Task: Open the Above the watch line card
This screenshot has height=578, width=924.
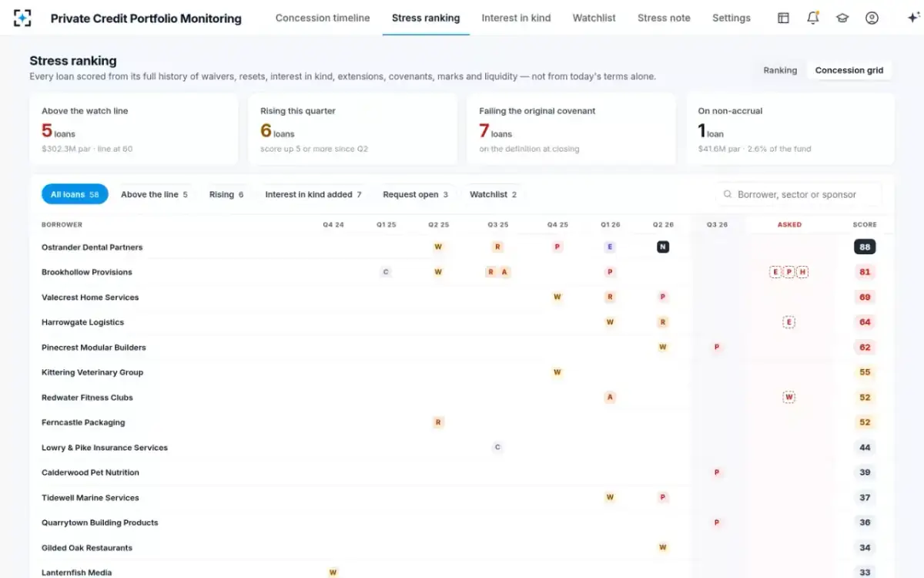Action: coord(134,129)
